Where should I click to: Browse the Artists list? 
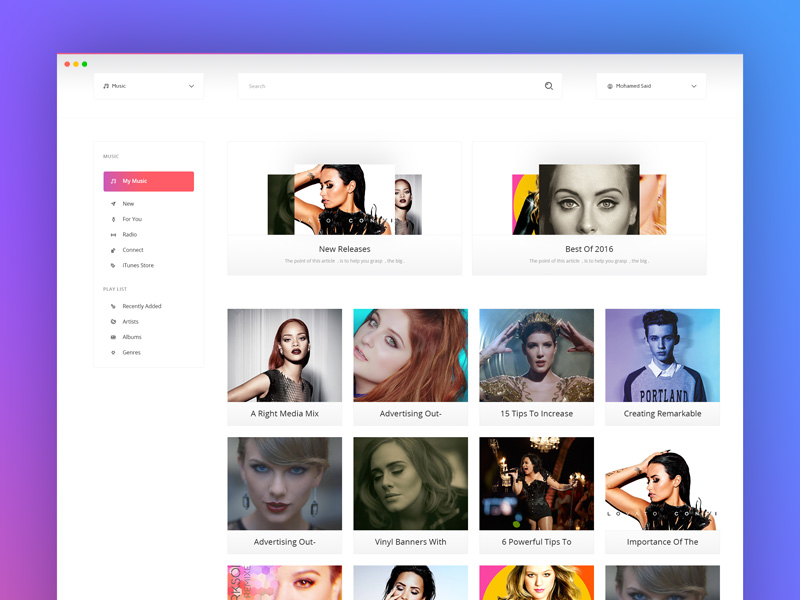(x=129, y=321)
